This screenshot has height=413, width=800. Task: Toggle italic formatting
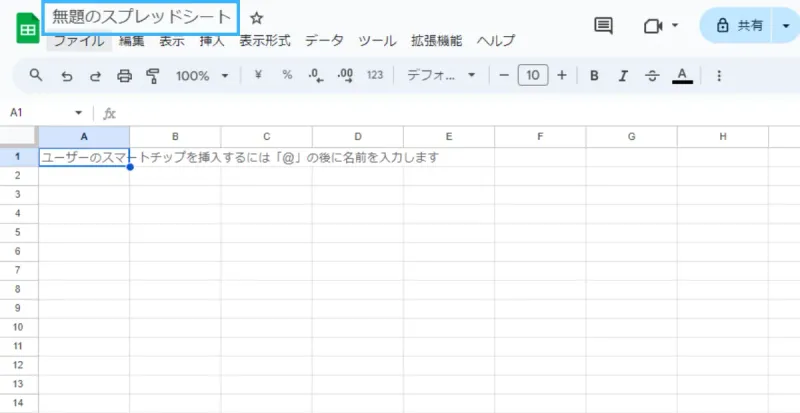click(622, 76)
